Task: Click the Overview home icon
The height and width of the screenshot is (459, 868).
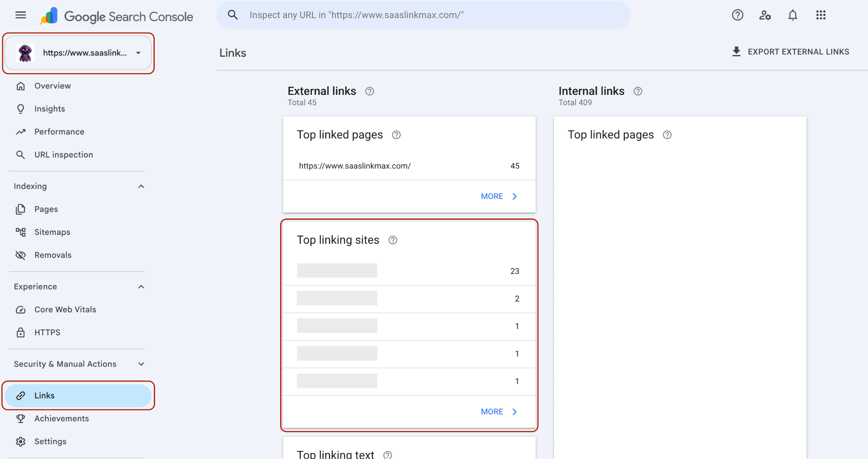Action: tap(20, 86)
